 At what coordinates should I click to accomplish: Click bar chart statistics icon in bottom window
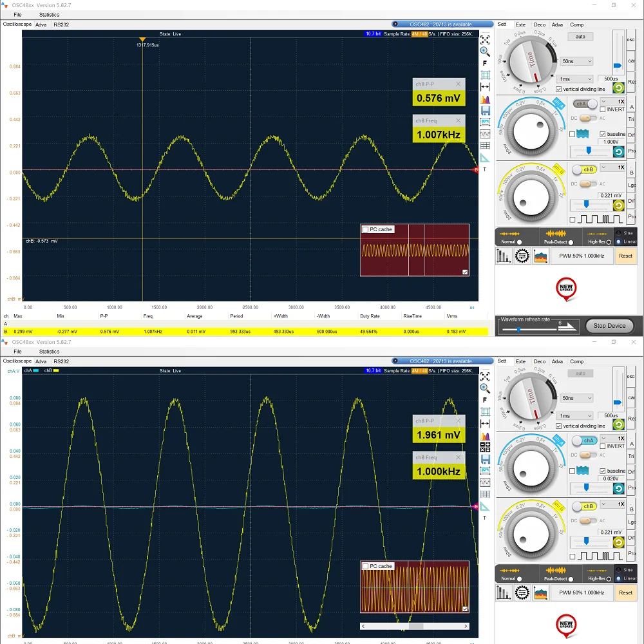point(504,592)
